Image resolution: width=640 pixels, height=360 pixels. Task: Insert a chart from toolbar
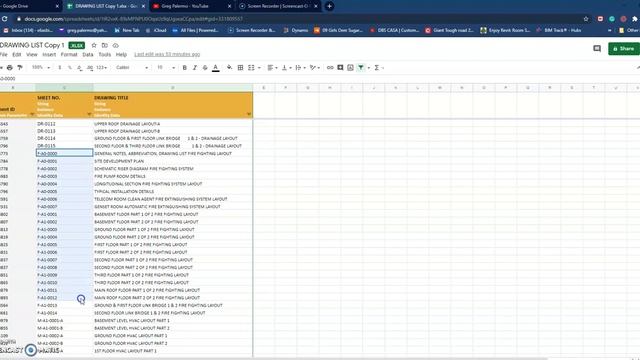pos(350,67)
